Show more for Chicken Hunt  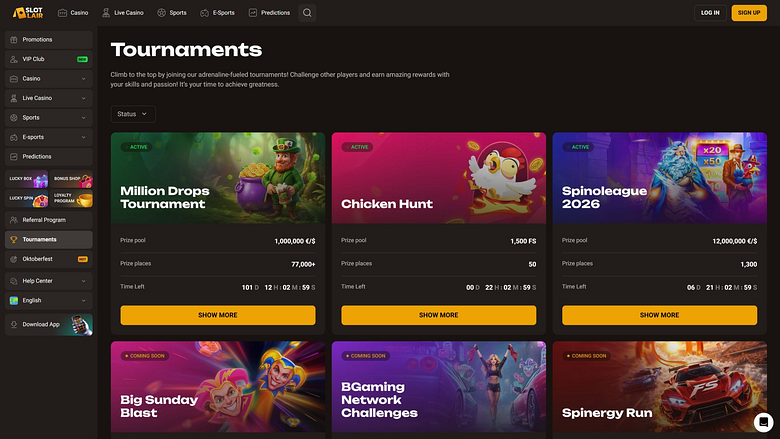click(439, 315)
